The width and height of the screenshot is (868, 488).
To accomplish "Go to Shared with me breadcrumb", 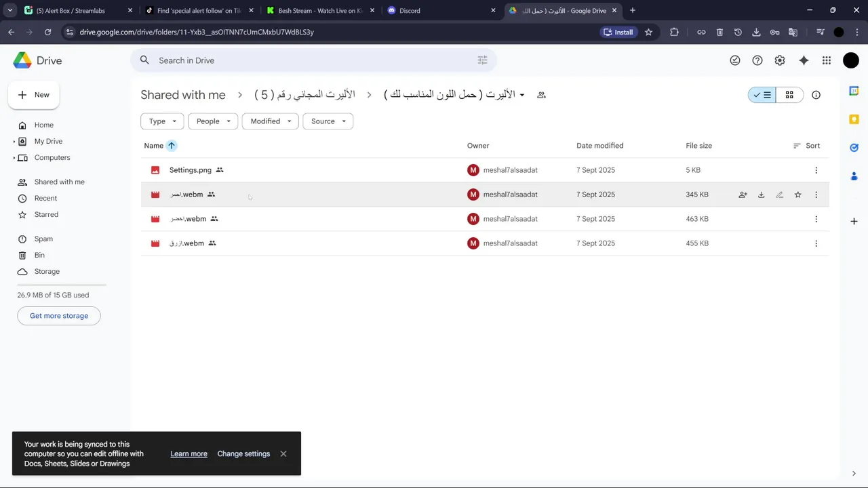I will (x=183, y=95).
